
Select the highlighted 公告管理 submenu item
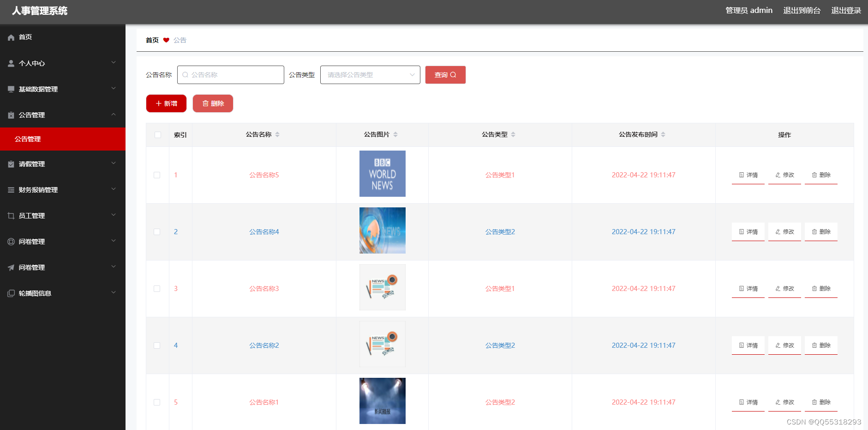(x=63, y=139)
